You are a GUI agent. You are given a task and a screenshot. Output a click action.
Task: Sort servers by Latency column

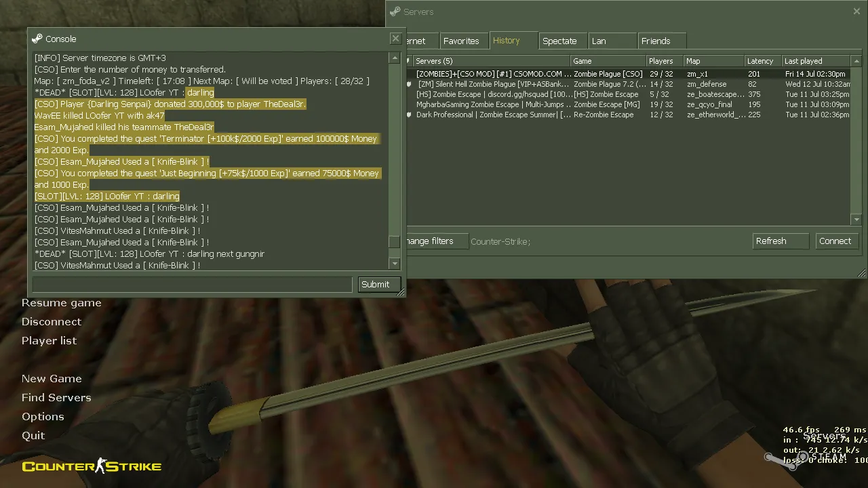pyautogui.click(x=763, y=61)
